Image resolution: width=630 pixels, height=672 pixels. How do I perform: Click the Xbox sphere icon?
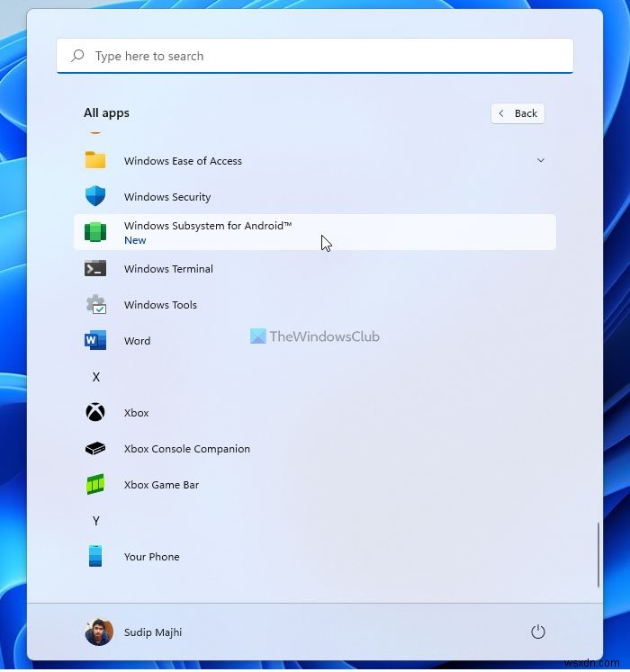(x=95, y=413)
